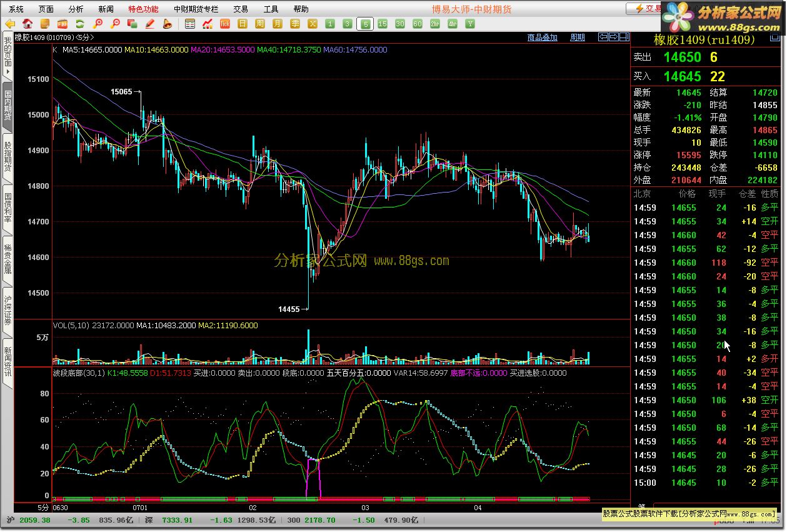Switch to 稀贵金属 side tab
This screenshot has height=532, width=787.
8,260
